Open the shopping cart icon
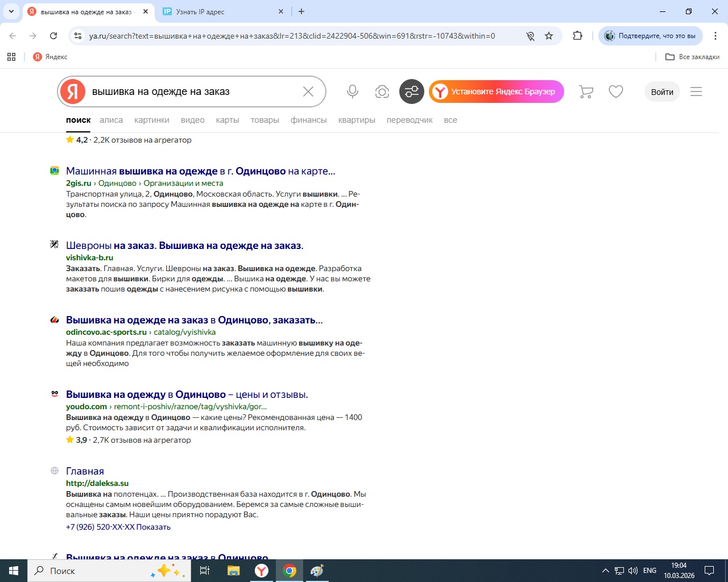 click(x=586, y=92)
